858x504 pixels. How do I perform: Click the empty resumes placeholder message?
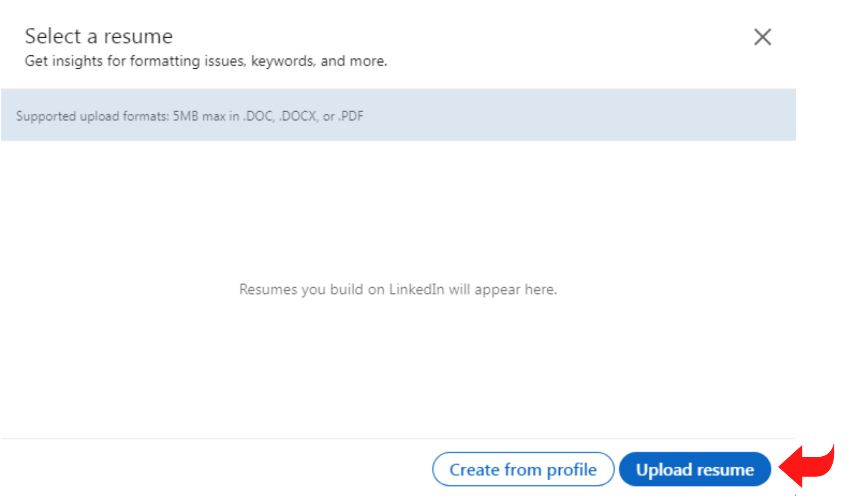click(398, 289)
